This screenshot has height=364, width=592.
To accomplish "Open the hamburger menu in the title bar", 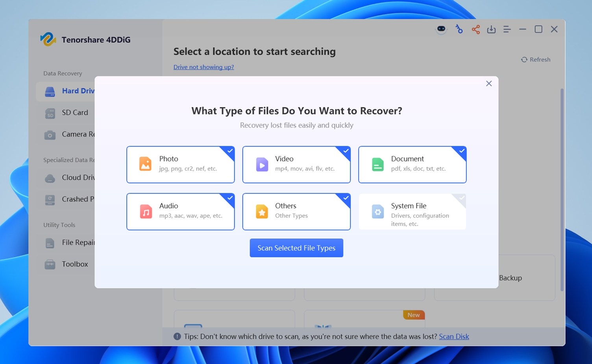I will [x=507, y=29].
